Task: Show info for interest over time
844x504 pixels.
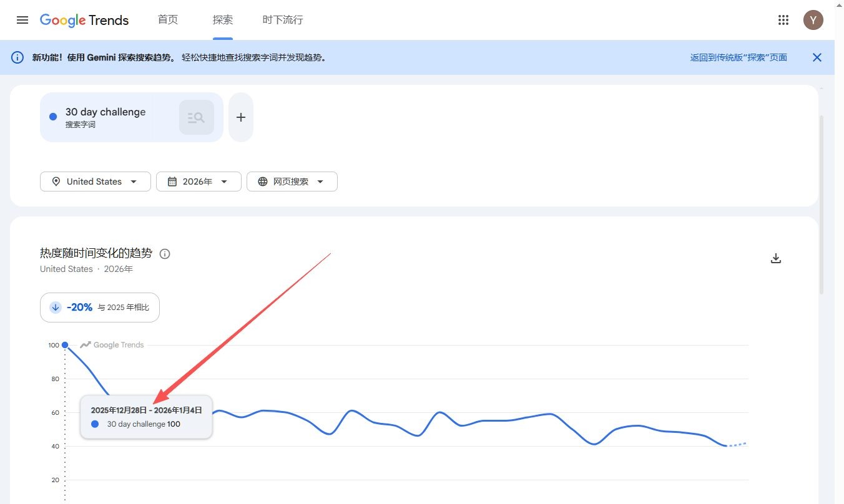Action: pyautogui.click(x=165, y=254)
